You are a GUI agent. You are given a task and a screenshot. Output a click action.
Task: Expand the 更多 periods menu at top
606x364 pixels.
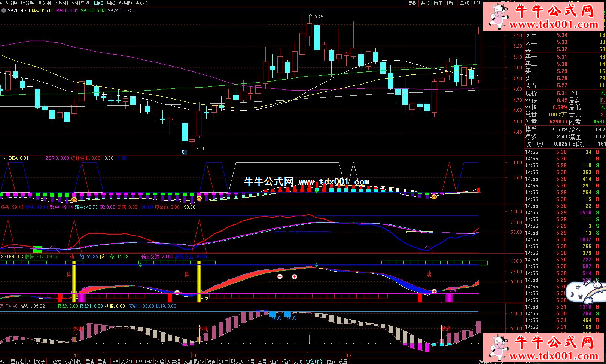141,3
